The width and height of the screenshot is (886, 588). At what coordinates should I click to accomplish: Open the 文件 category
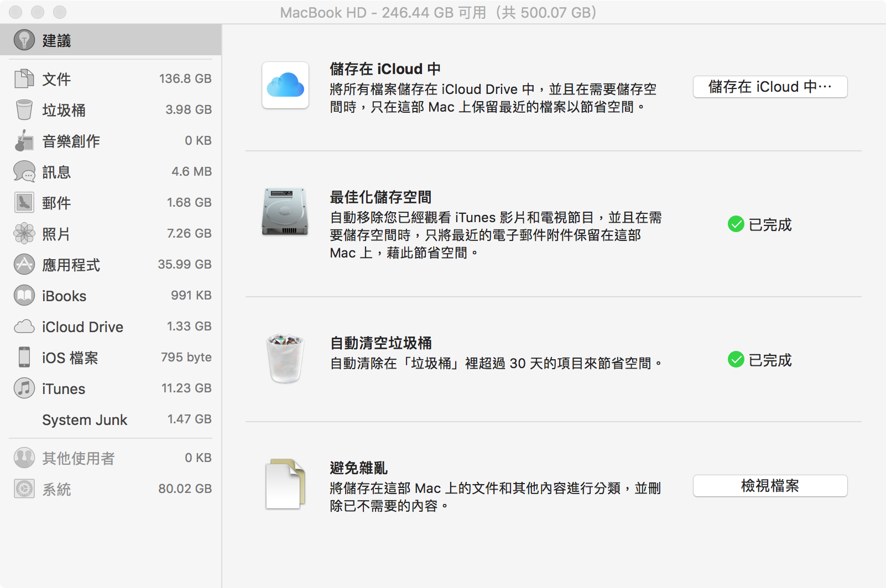click(x=56, y=79)
